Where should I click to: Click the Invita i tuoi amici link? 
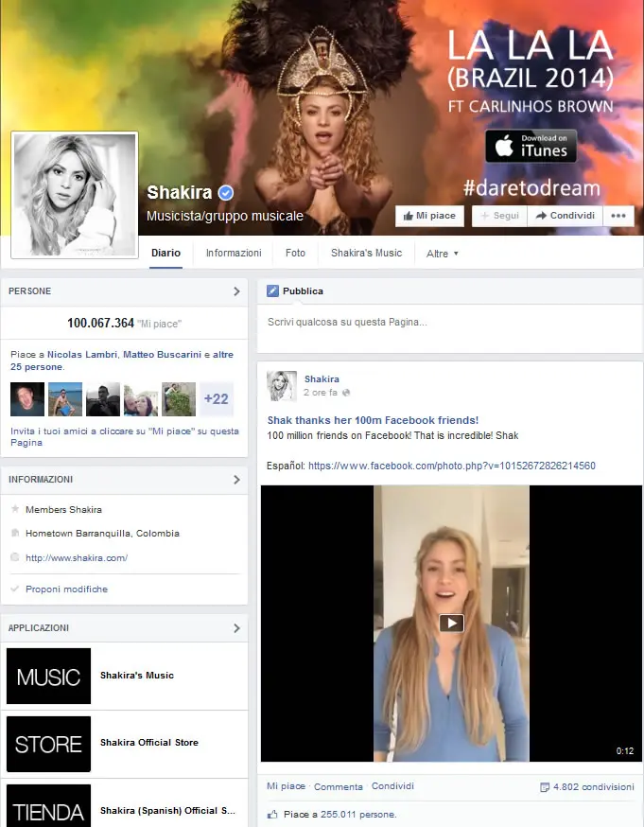pos(125,437)
